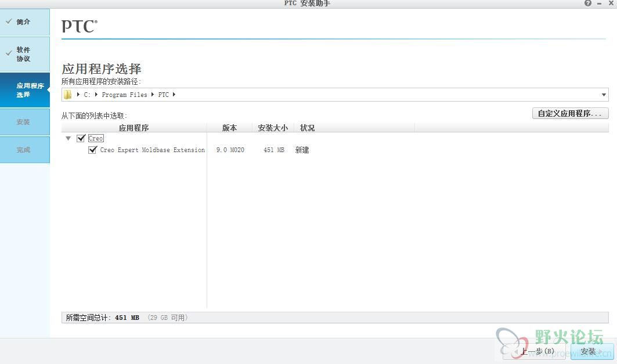This screenshot has height=364, width=617.
Task: Go to the 软件协议 step
Action: [25, 55]
